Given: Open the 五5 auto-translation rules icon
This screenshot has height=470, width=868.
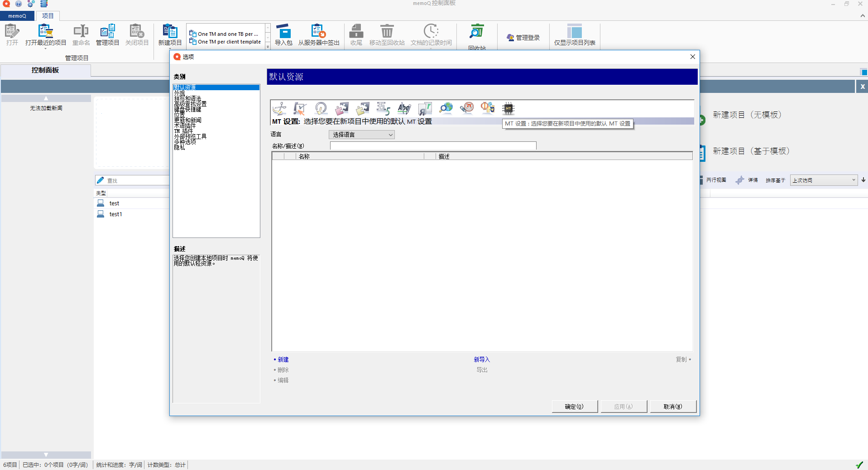Looking at the screenshot, I should tap(384, 108).
